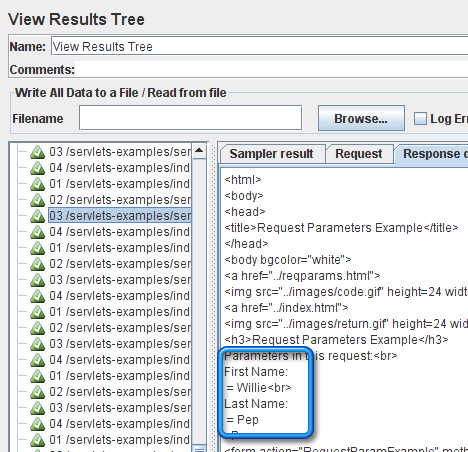Click the images/return.gif img line

pos(346,324)
